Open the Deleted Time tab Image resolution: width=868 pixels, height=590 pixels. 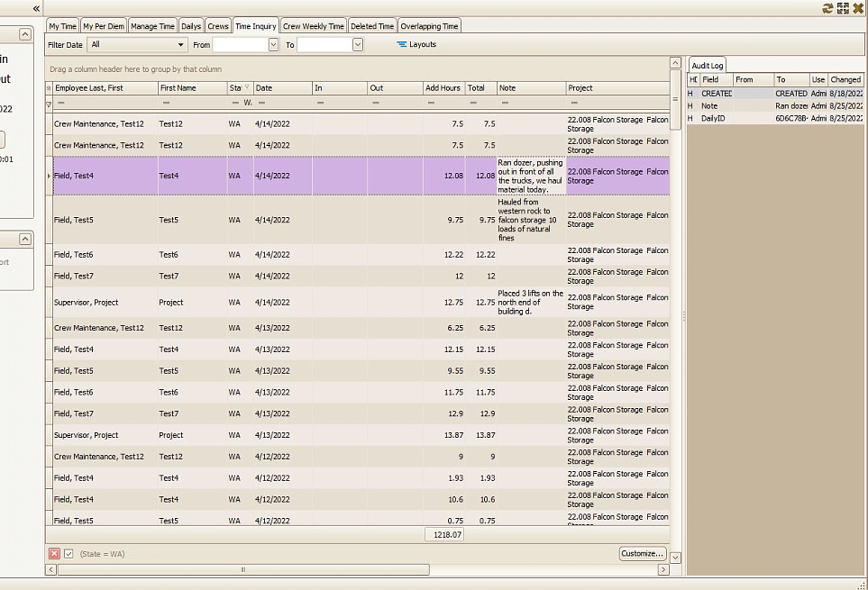(x=372, y=26)
